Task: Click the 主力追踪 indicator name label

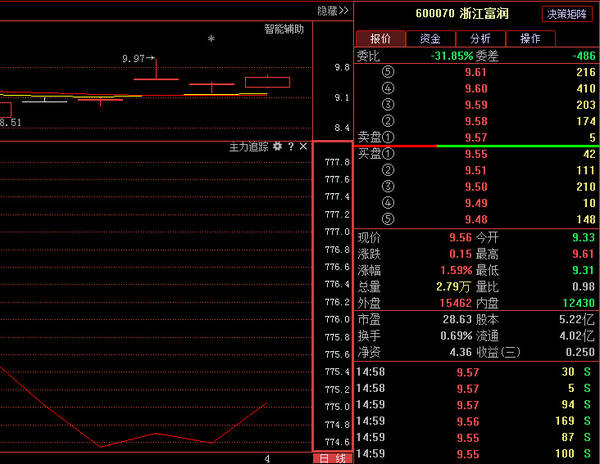Action: click(249, 147)
